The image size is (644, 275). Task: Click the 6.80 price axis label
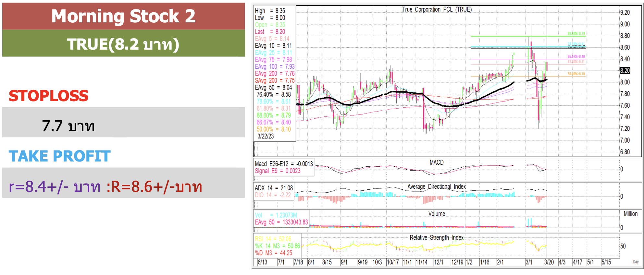coord(625,152)
